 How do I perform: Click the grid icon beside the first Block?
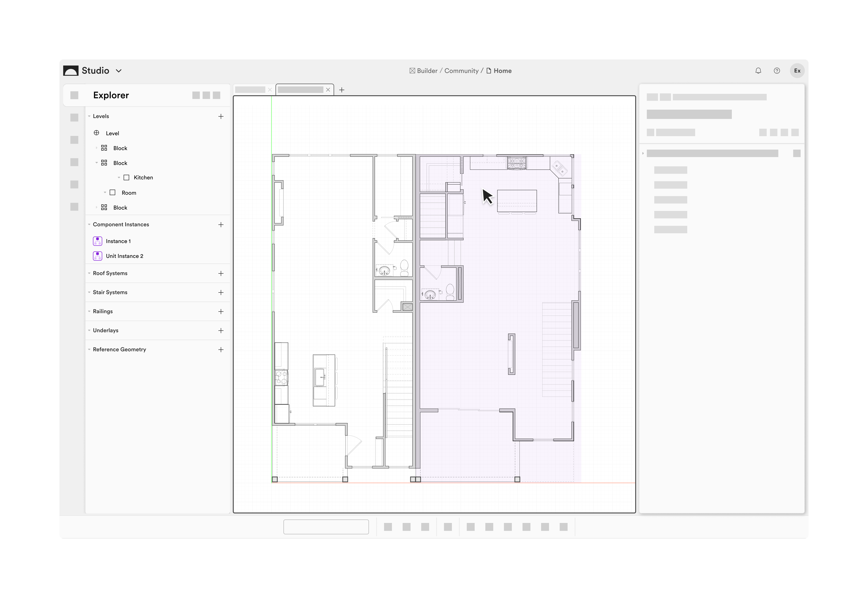tap(104, 148)
